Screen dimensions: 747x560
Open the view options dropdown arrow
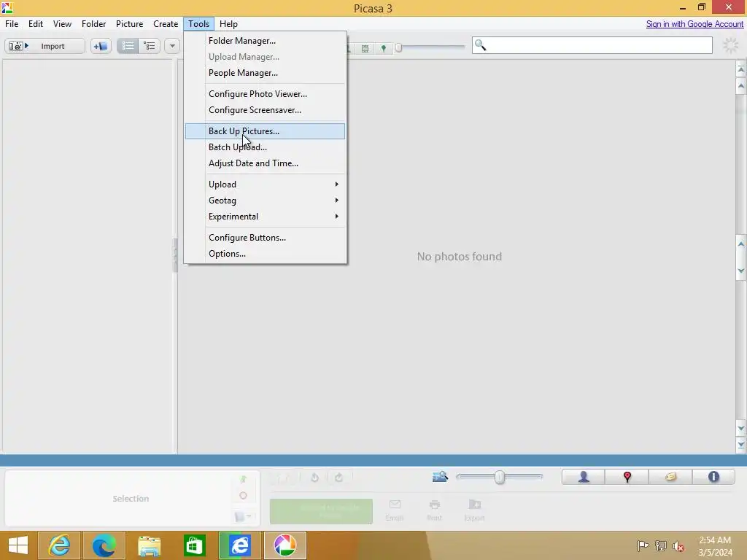click(x=172, y=46)
